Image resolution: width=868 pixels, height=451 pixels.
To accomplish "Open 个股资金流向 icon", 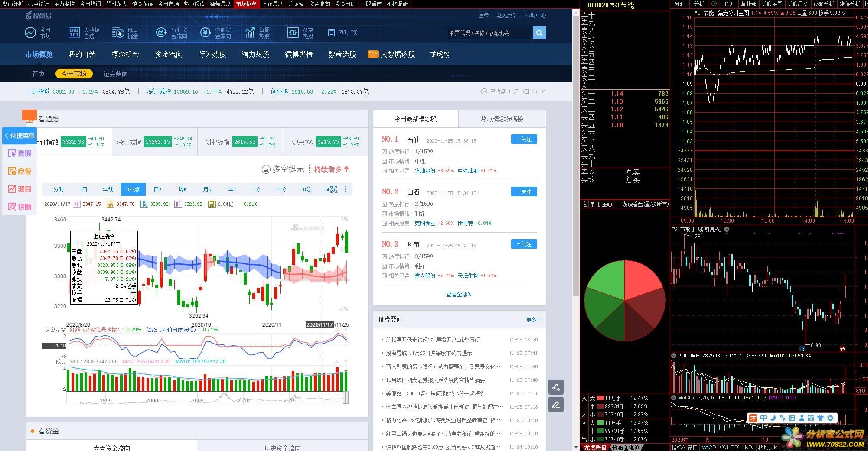I will click(206, 32).
